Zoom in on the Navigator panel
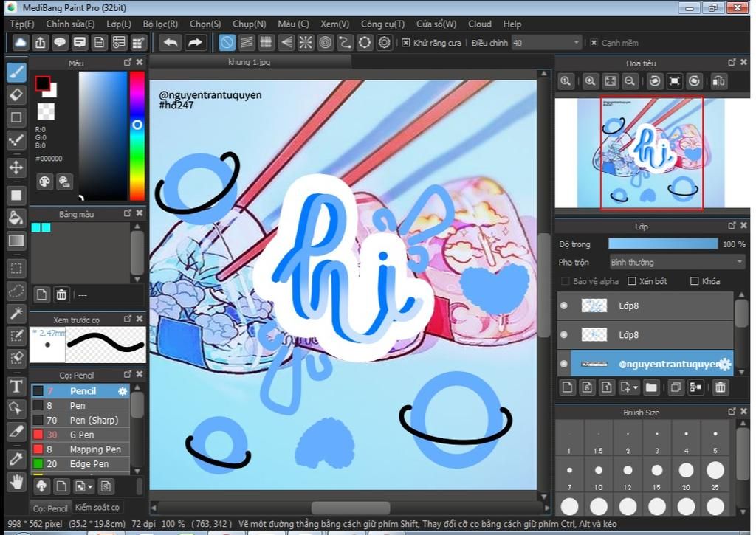Image resolution: width=756 pixels, height=535 pixels. tap(590, 81)
